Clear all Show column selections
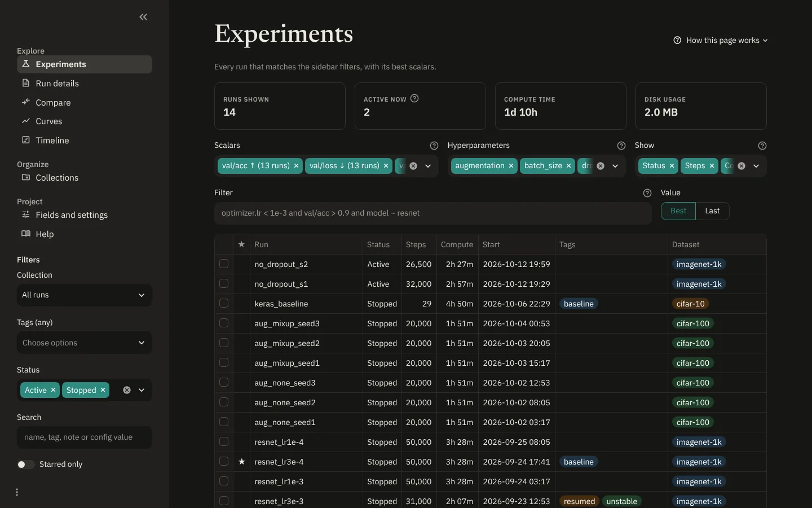Image resolution: width=812 pixels, height=508 pixels. coord(742,166)
